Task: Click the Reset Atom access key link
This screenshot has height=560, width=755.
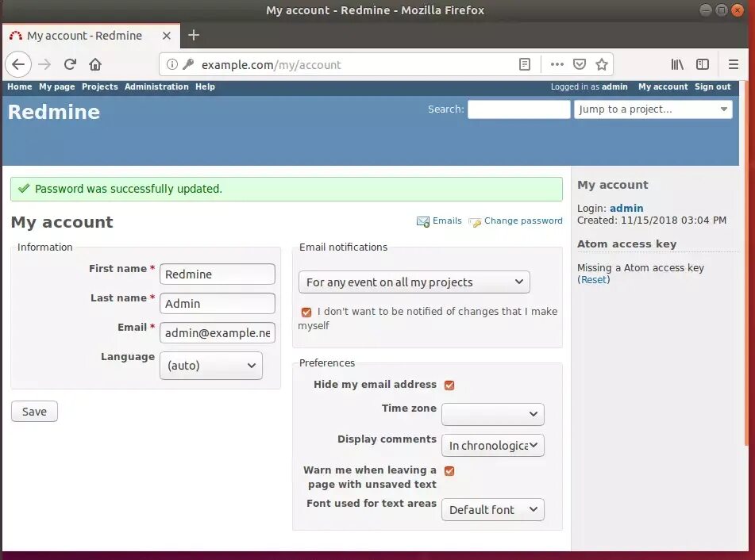Action: (x=594, y=279)
